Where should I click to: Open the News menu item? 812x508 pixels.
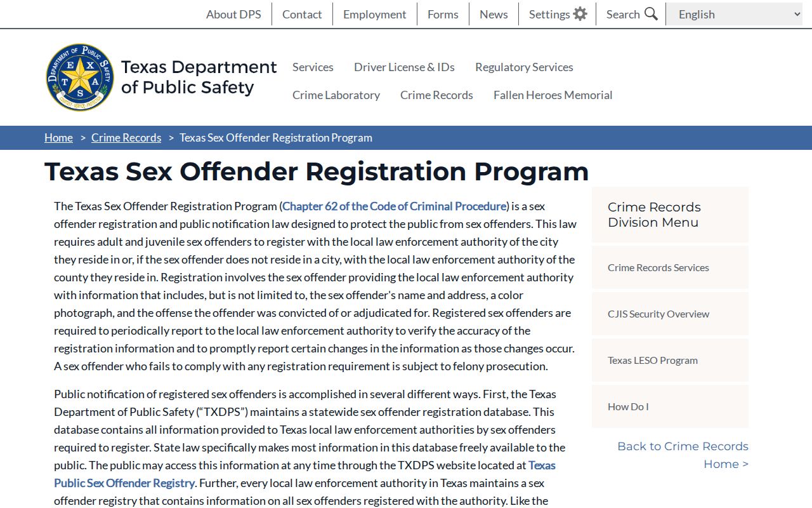click(494, 14)
